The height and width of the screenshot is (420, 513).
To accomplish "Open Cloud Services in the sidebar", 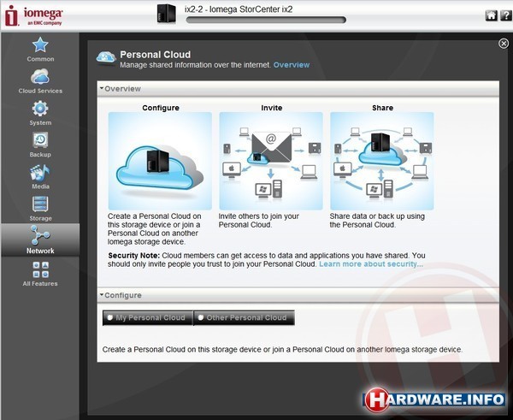I will pyautogui.click(x=40, y=81).
